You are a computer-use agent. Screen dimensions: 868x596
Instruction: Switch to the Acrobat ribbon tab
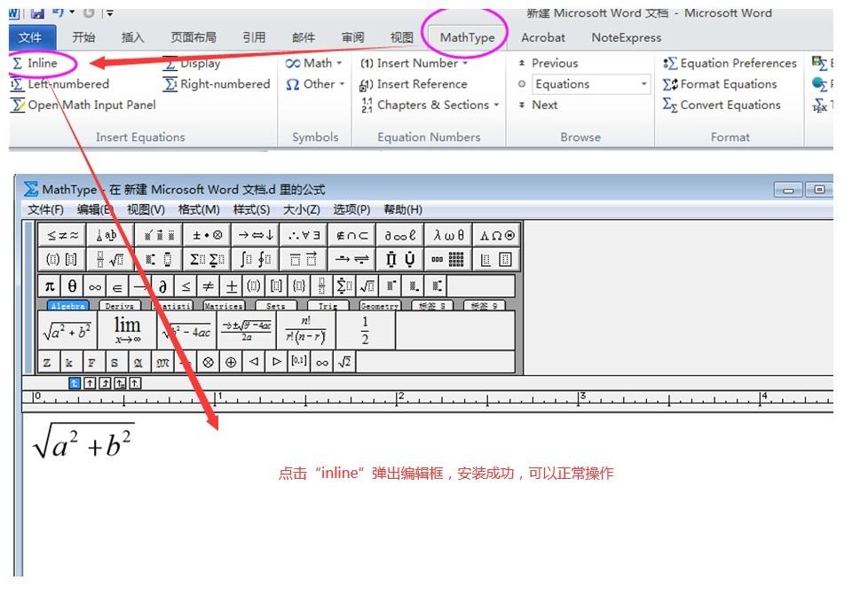(543, 37)
